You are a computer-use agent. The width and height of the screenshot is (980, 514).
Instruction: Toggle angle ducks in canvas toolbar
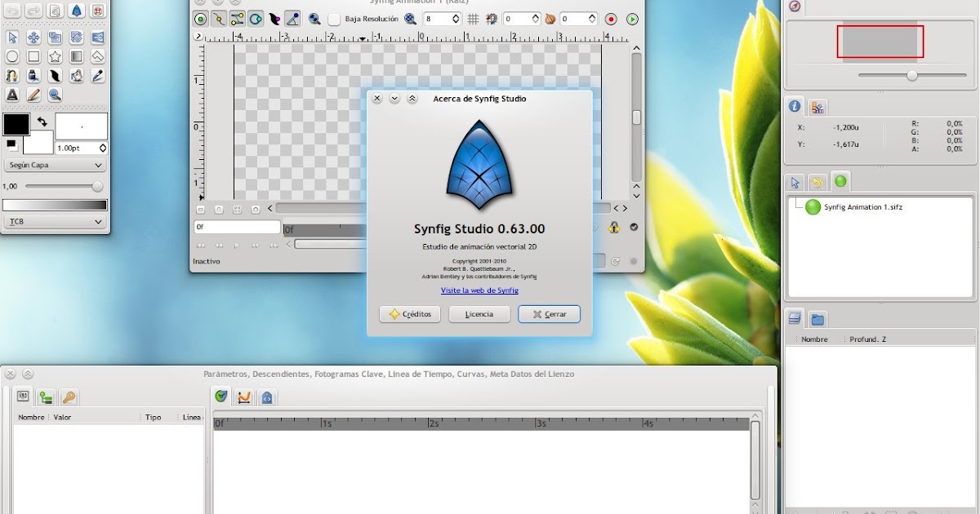click(292, 19)
